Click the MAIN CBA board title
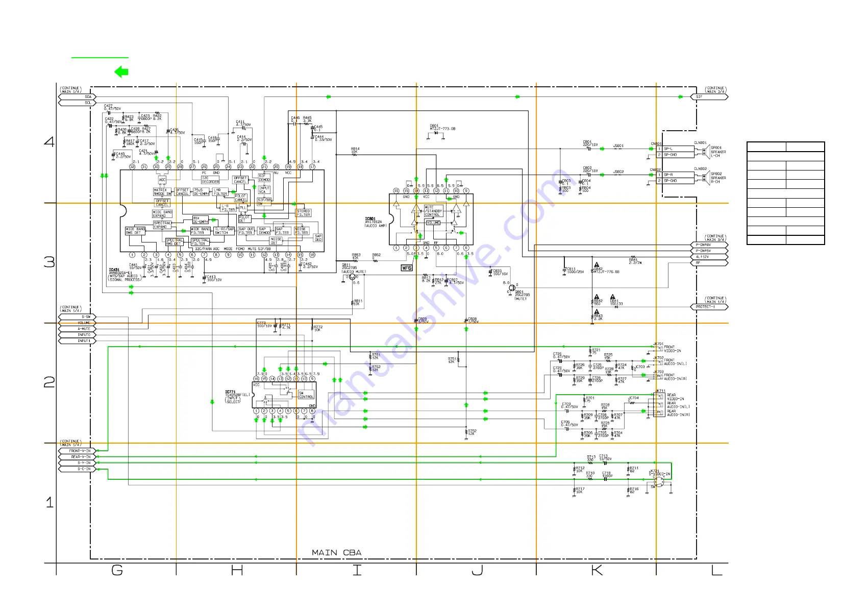This screenshot has width=868, height=608. pyautogui.click(x=337, y=553)
